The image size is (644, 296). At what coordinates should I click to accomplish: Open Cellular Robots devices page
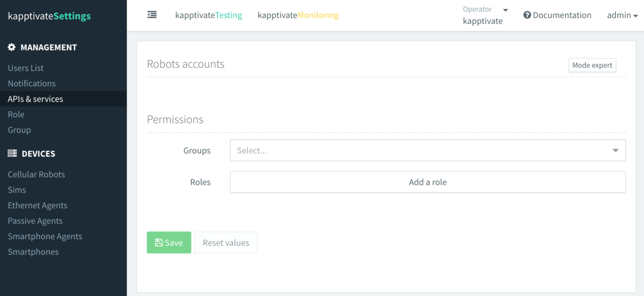tap(36, 175)
